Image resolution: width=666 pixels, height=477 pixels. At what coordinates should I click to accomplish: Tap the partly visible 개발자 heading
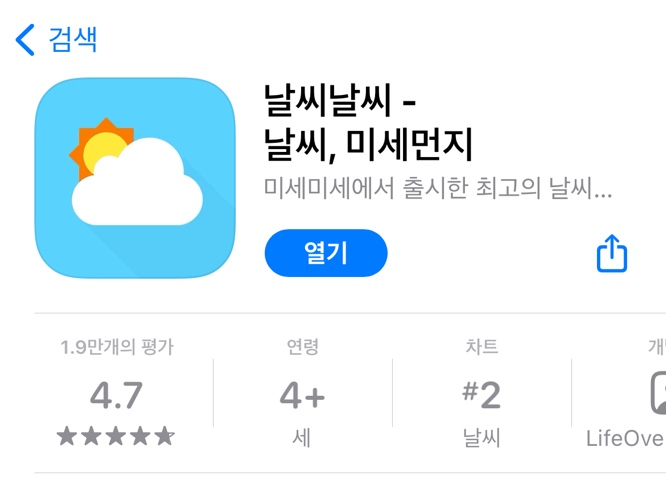(x=657, y=347)
